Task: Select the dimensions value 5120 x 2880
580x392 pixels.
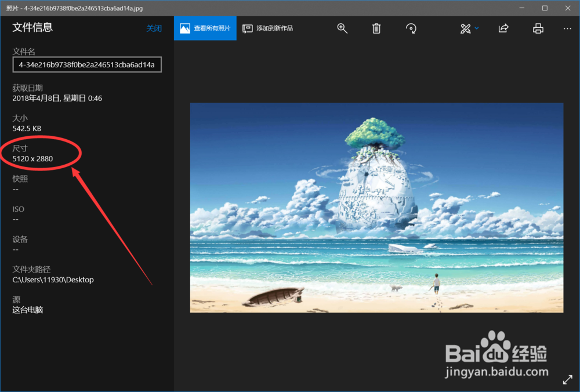Action: (32, 159)
